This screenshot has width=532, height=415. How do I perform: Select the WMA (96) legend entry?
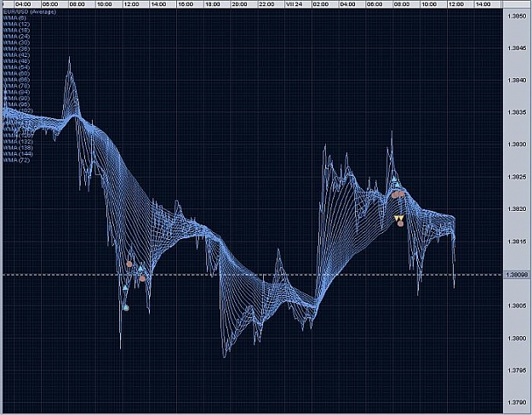coord(16,105)
